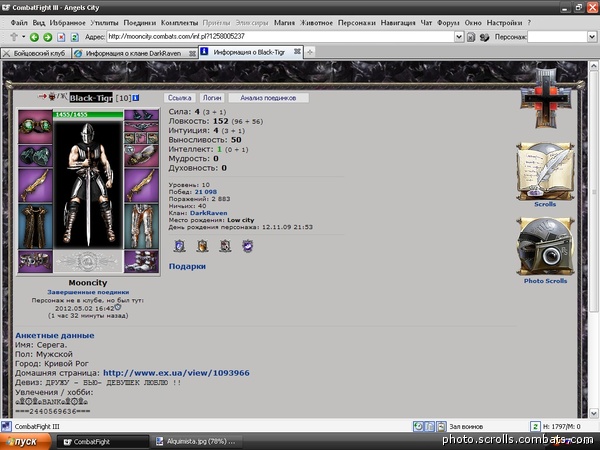This screenshot has height=450, width=600.
Task: Close the Информация о Black-Tigr tab
Action: (297, 52)
